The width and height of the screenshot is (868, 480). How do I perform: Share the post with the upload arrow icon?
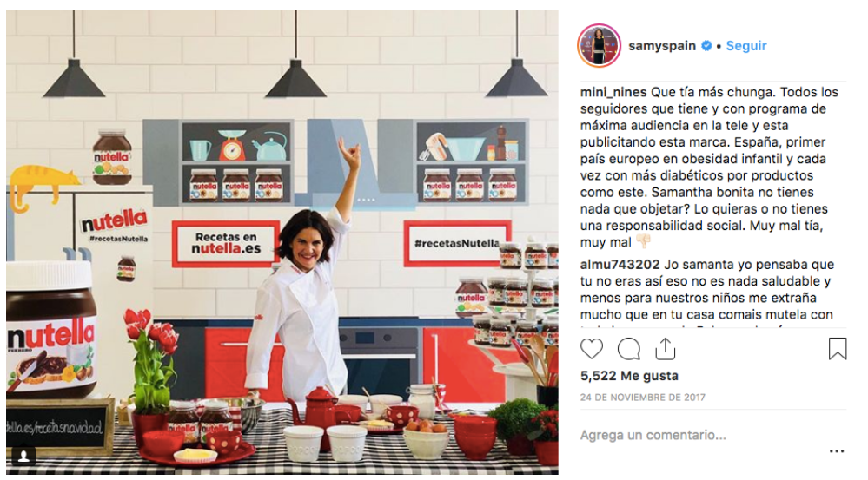[665, 348]
